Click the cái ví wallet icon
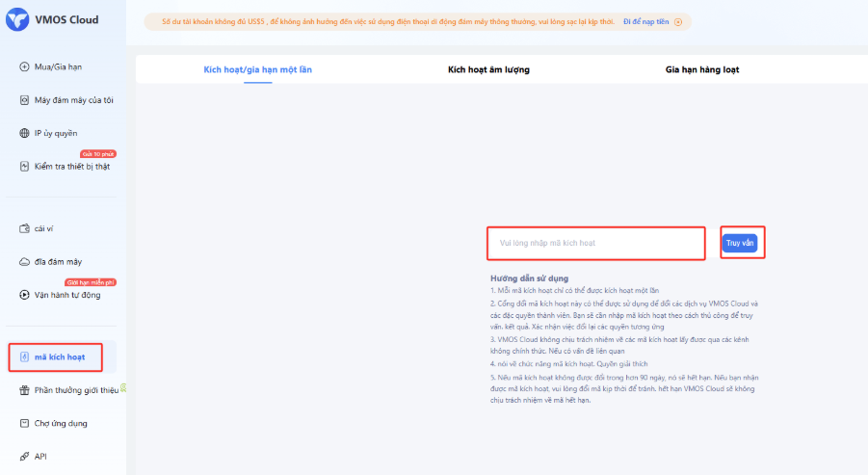The width and height of the screenshot is (868, 475). pos(24,228)
